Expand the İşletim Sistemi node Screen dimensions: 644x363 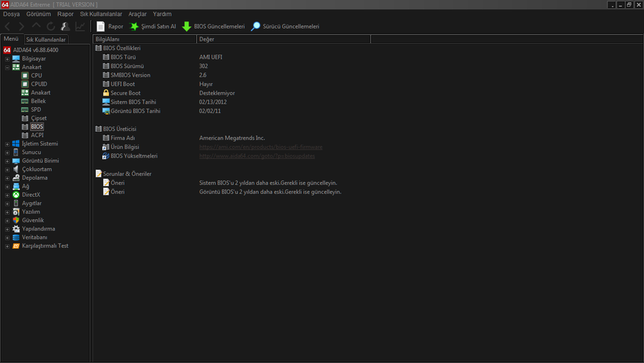(7, 144)
